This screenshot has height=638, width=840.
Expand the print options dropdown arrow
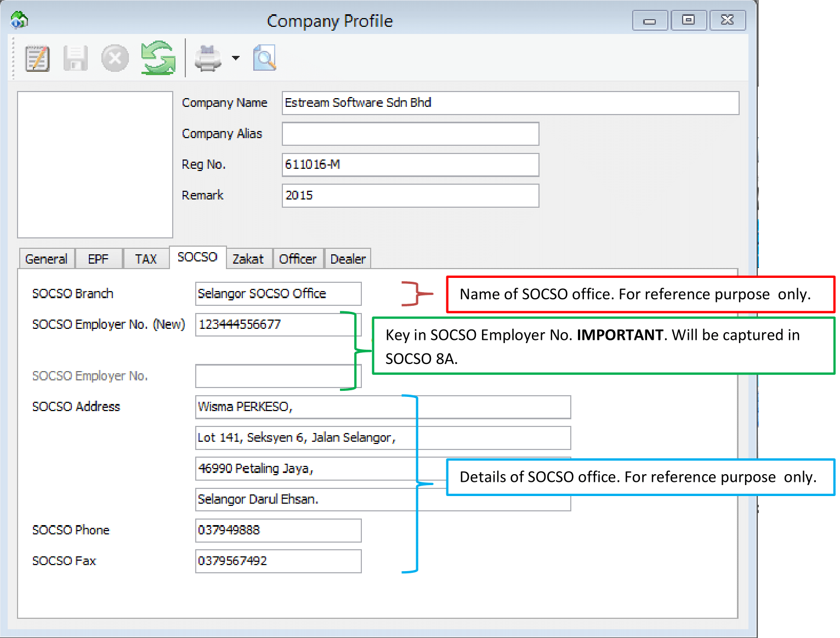click(236, 58)
